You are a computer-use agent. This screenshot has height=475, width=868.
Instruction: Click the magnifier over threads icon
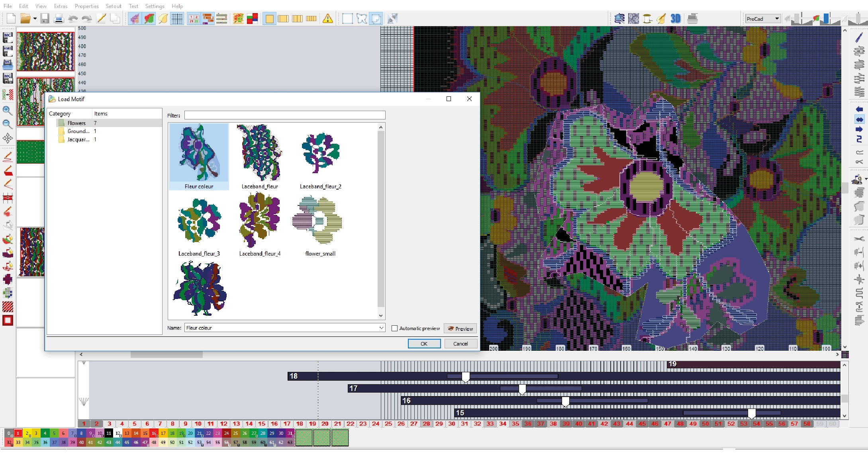[619, 18]
